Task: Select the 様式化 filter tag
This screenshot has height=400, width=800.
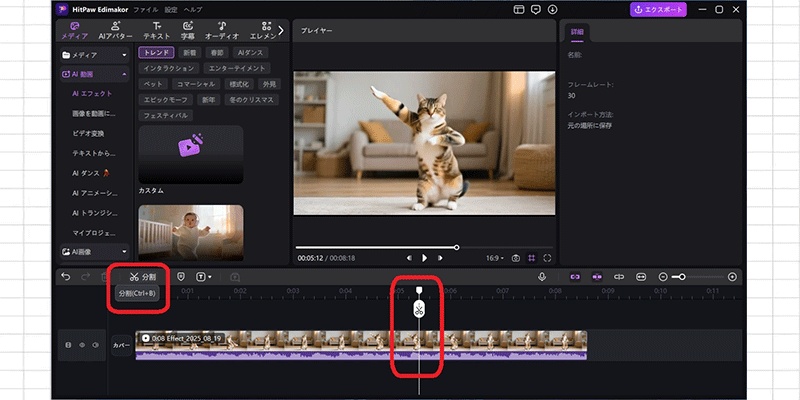Action: click(238, 84)
